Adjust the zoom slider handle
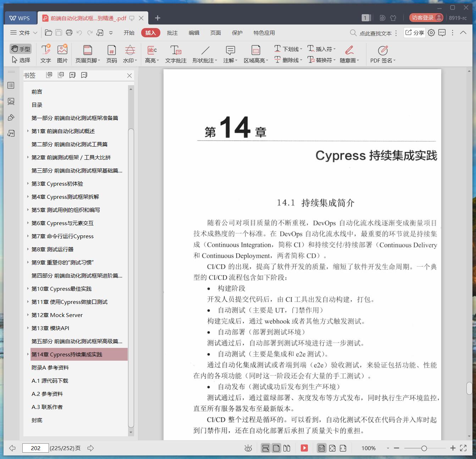Viewport: 476px width, 459px height. (x=424, y=448)
